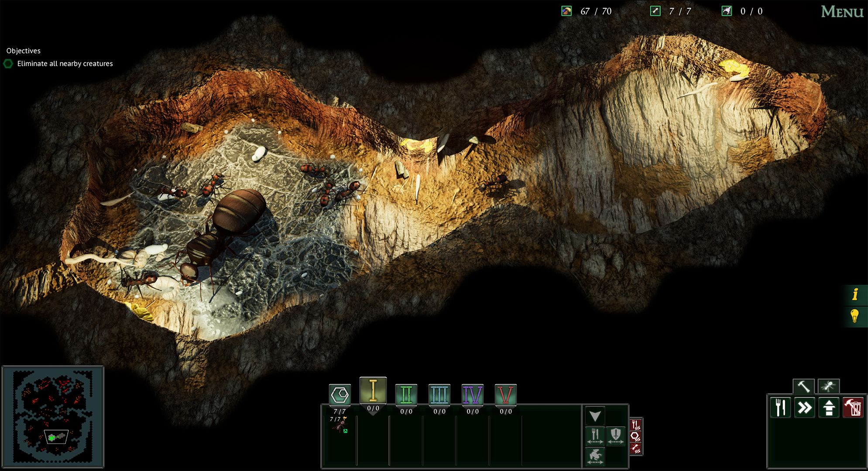Image resolution: width=868 pixels, height=471 pixels.
Task: Collapse the group panel with down arrow
Action: (595, 416)
